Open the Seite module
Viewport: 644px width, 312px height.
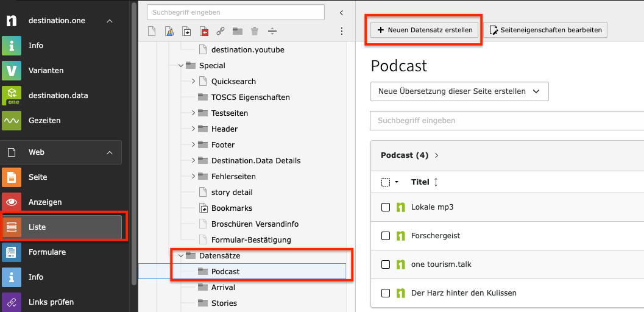tap(62, 177)
